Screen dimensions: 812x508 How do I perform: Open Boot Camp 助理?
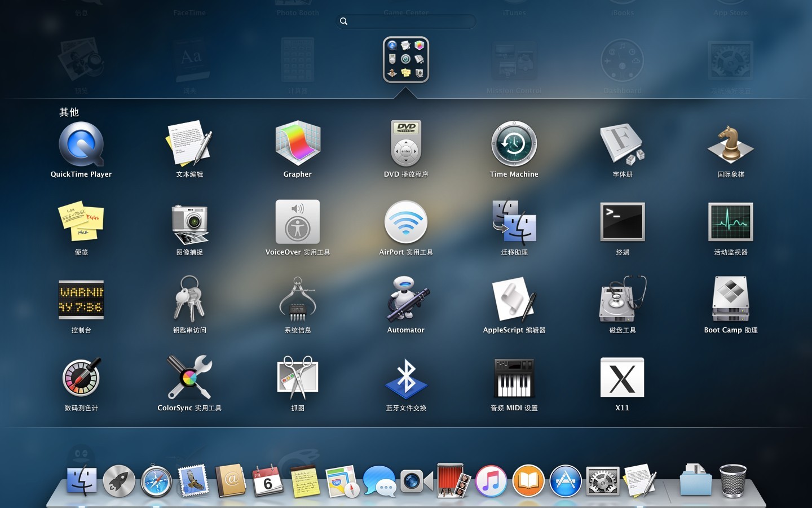tap(731, 299)
